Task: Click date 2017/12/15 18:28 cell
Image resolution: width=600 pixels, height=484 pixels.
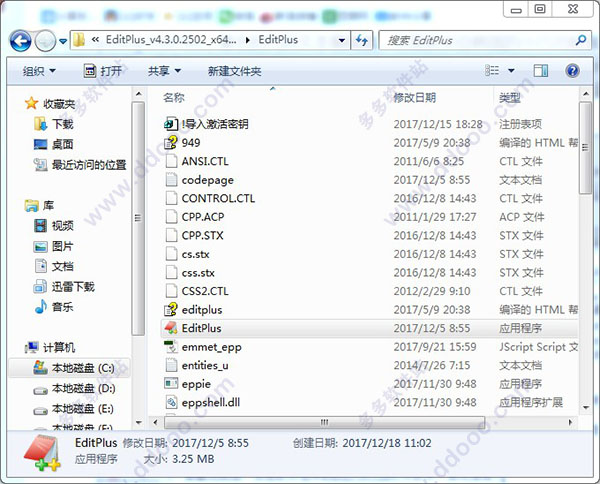Action: (438, 124)
